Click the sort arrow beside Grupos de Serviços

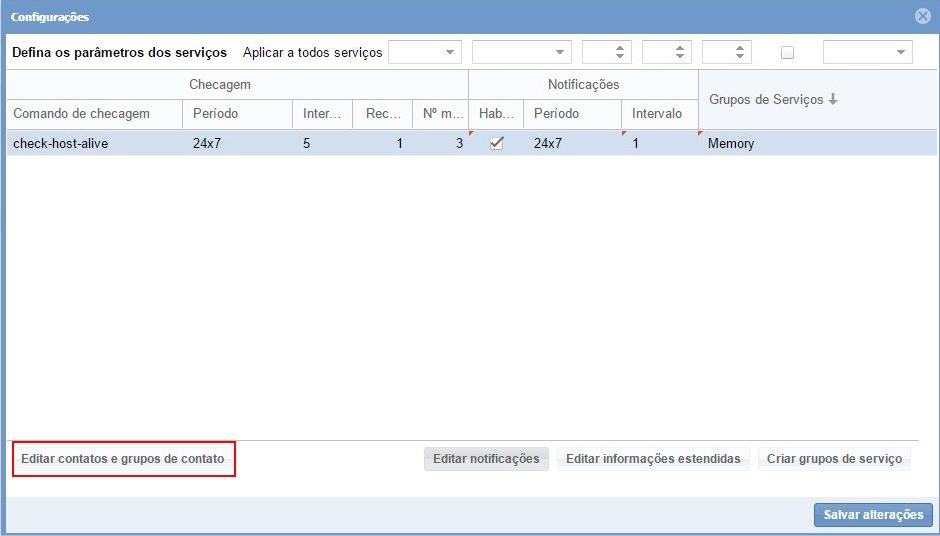pyautogui.click(x=833, y=100)
